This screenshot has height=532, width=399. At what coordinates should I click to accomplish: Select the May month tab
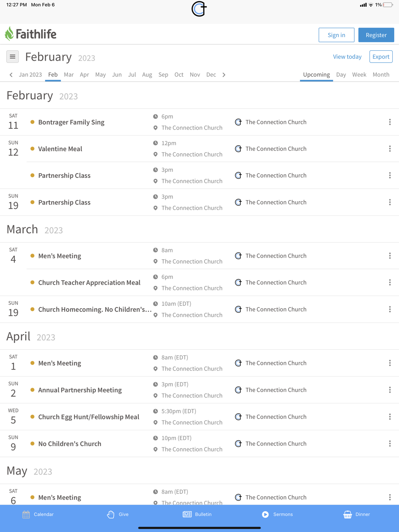point(101,75)
